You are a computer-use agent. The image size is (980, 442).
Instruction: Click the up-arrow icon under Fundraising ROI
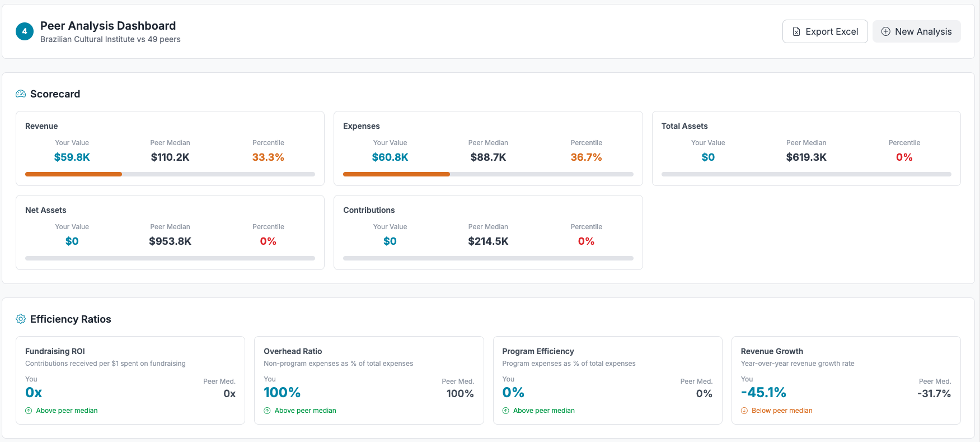pos(29,411)
